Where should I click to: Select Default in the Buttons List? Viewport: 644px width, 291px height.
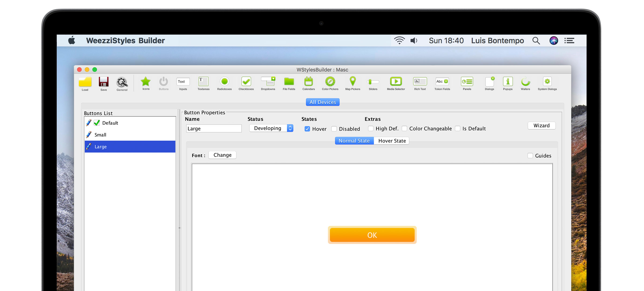[130, 123]
